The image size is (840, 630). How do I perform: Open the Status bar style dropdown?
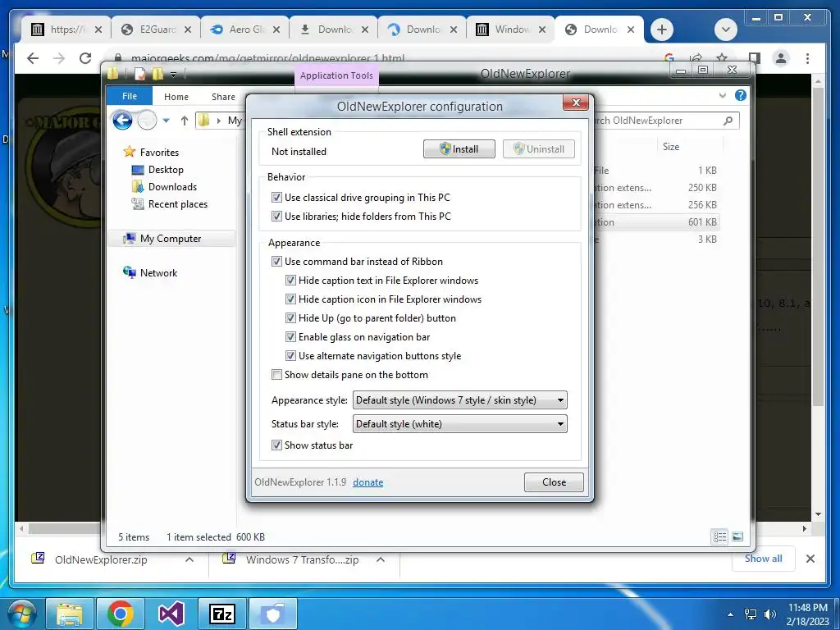click(x=459, y=424)
